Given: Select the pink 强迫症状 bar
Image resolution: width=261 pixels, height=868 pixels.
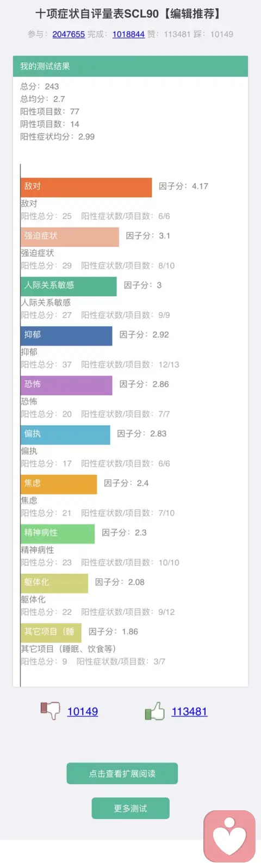Looking at the screenshot, I should 70,237.
